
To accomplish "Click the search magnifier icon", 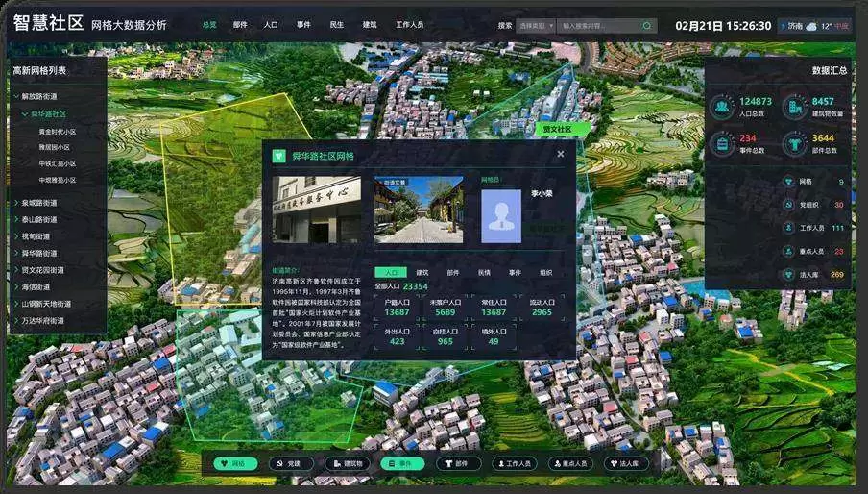I will 647,26.
